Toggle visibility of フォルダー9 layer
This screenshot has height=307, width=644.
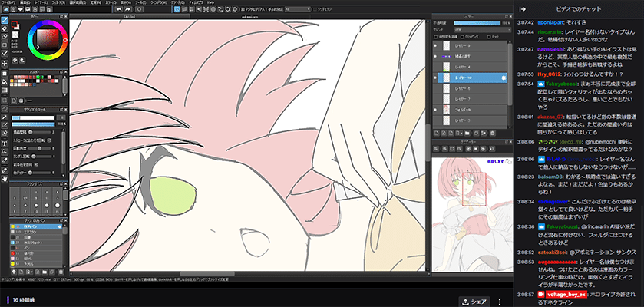[435, 110]
